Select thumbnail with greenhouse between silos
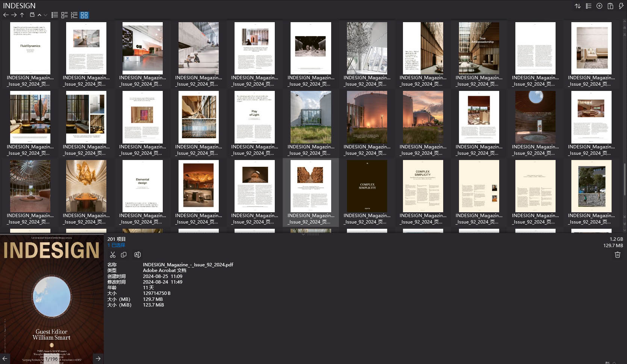627x364 pixels. click(x=311, y=117)
